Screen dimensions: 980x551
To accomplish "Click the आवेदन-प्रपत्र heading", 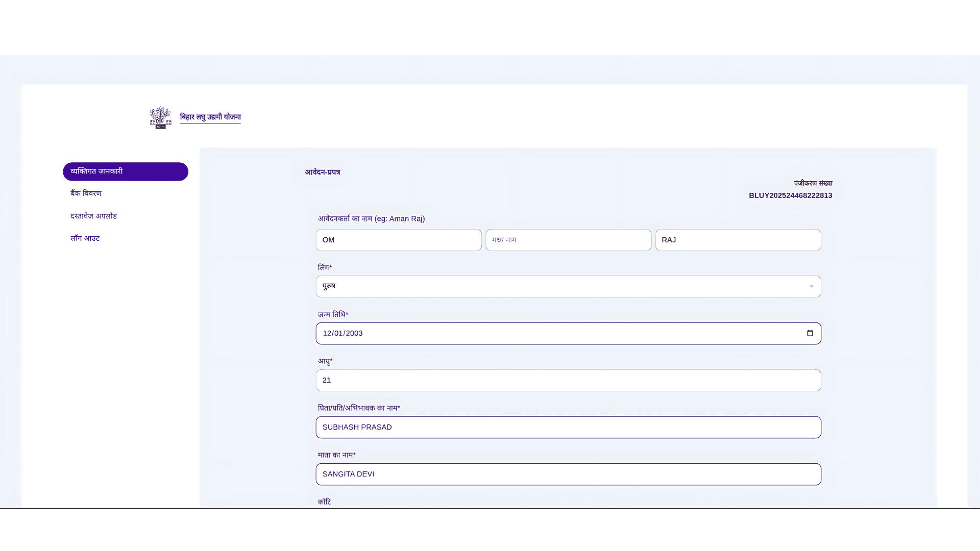I will point(323,172).
